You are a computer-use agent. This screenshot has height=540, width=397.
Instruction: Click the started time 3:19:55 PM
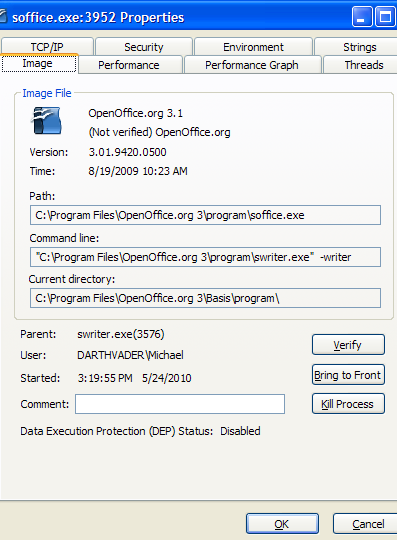(x=105, y=378)
